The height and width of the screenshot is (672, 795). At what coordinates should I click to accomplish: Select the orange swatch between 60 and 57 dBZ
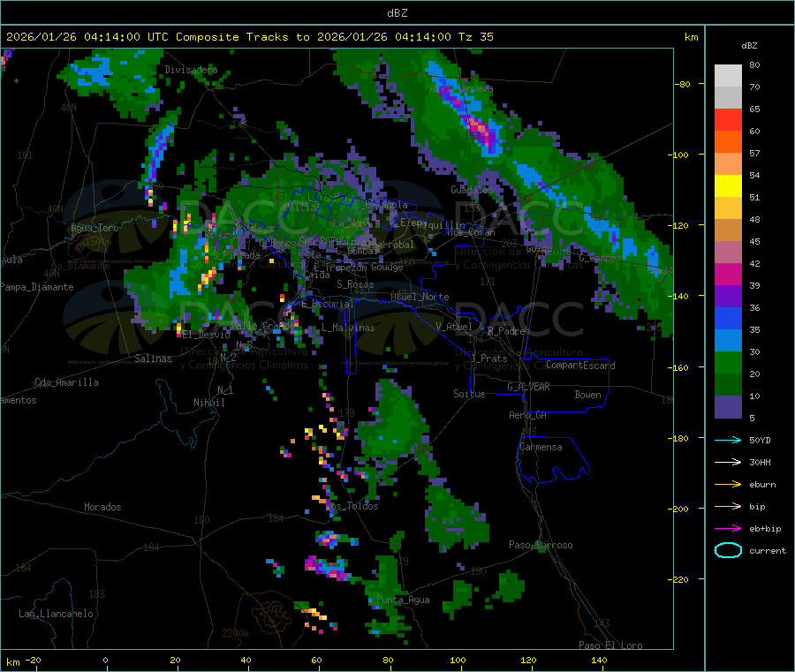click(728, 142)
